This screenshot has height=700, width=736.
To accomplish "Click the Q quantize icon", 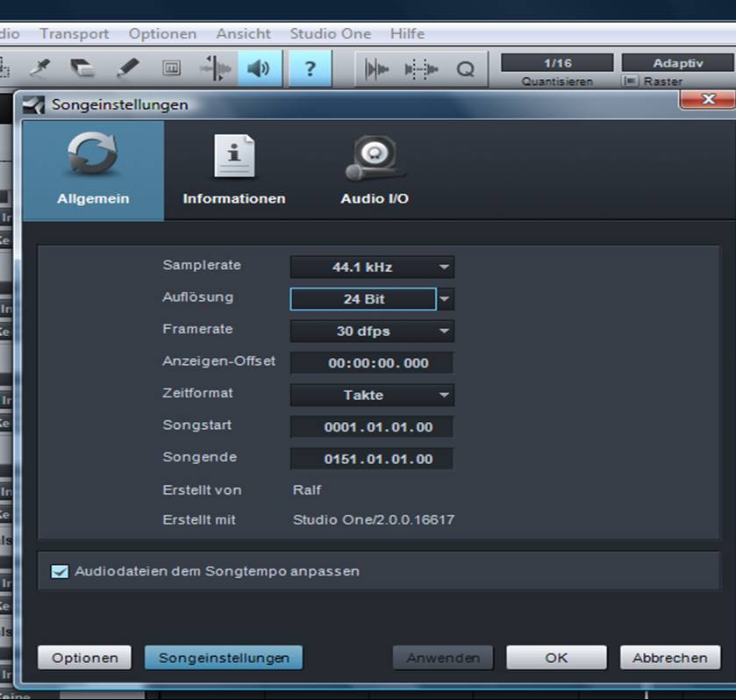I will pos(465,69).
